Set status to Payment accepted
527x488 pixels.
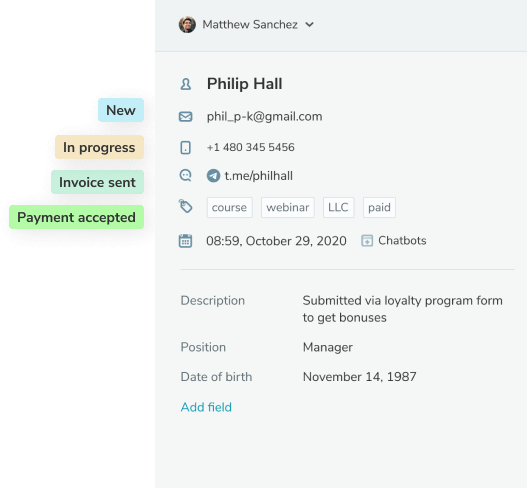point(77,217)
